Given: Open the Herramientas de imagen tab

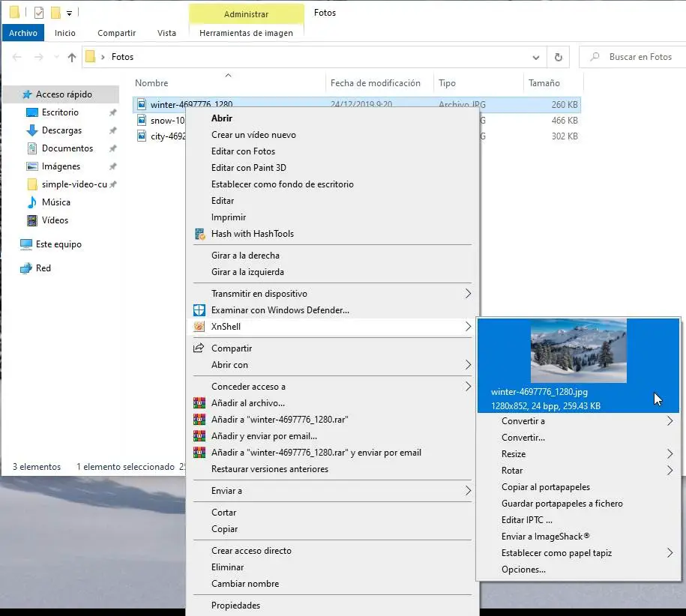Looking at the screenshot, I should pos(246,33).
